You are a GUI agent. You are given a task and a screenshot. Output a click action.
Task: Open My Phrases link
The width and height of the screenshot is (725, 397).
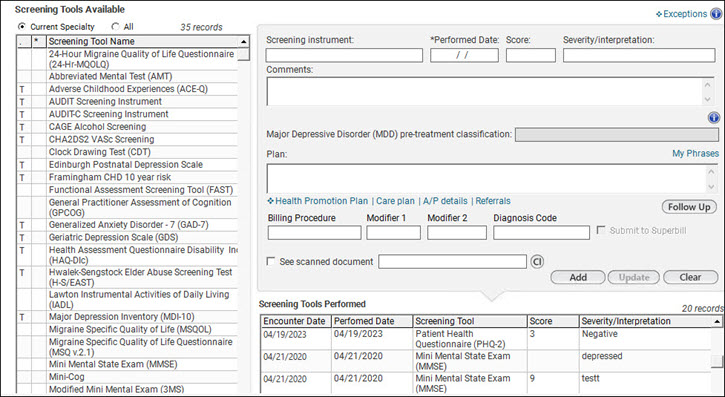point(695,153)
